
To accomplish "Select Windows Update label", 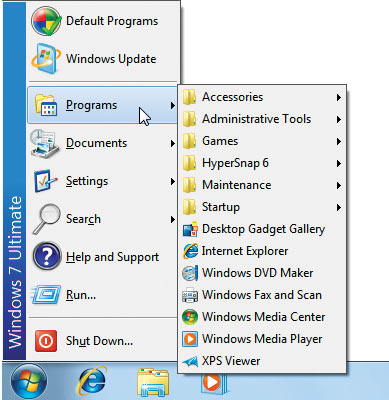I will [111, 59].
